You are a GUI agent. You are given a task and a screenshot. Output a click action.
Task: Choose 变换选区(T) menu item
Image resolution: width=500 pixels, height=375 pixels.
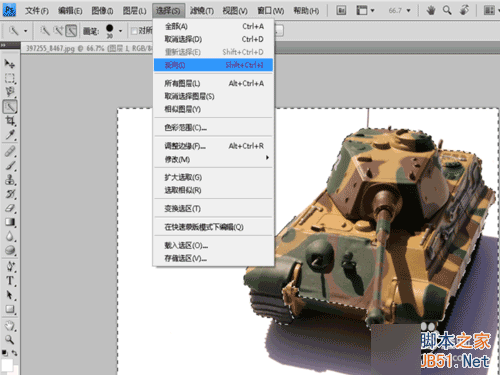click(x=213, y=209)
